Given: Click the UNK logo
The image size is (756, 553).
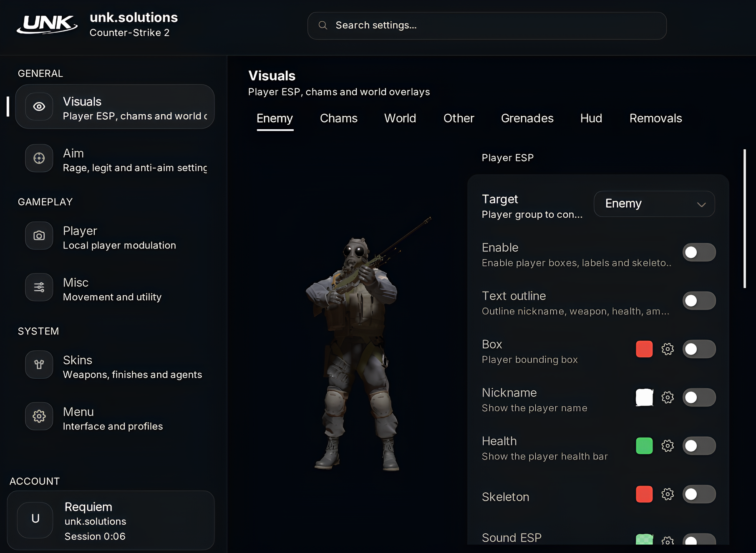Looking at the screenshot, I should point(47,25).
